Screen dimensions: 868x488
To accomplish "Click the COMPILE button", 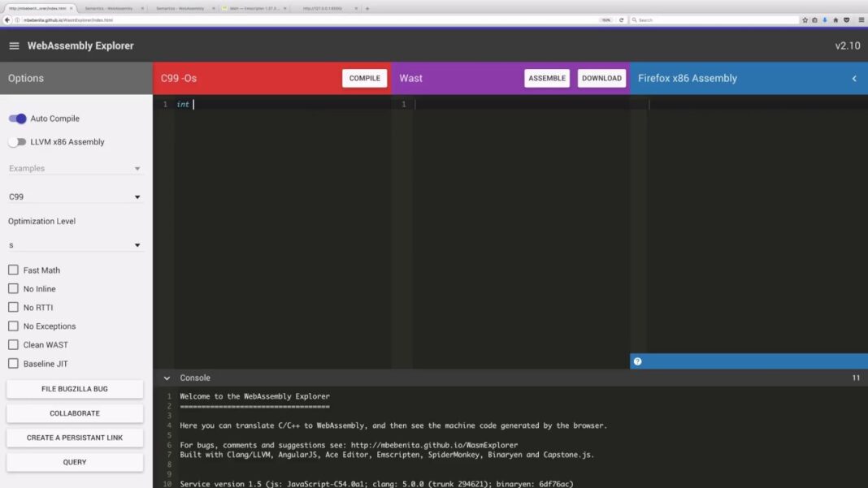I will click(x=363, y=78).
